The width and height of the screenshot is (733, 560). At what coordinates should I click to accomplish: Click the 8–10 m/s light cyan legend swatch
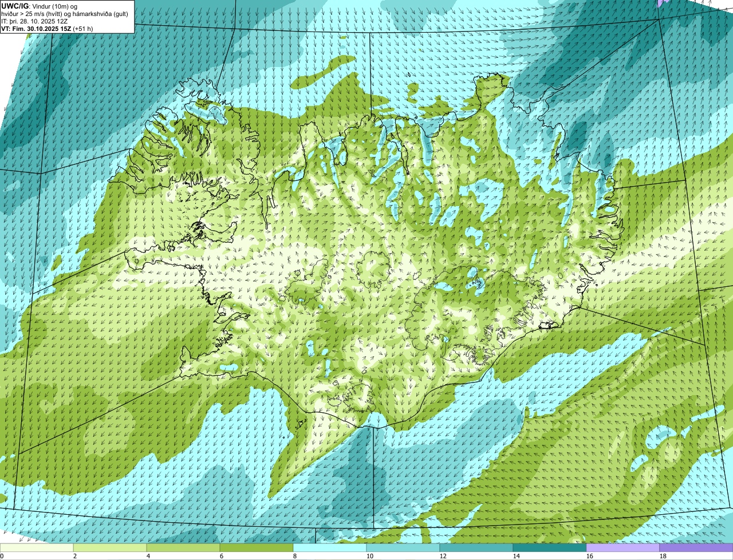click(330, 547)
